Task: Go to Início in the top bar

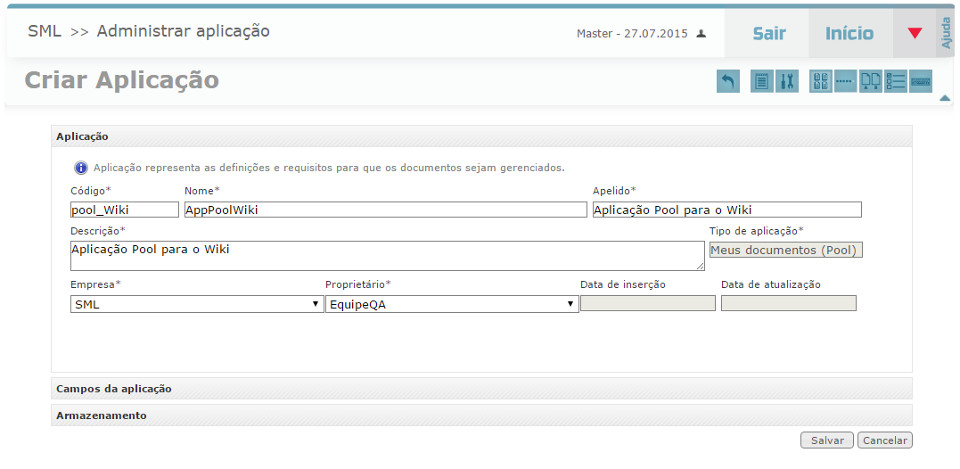Action: pos(849,33)
